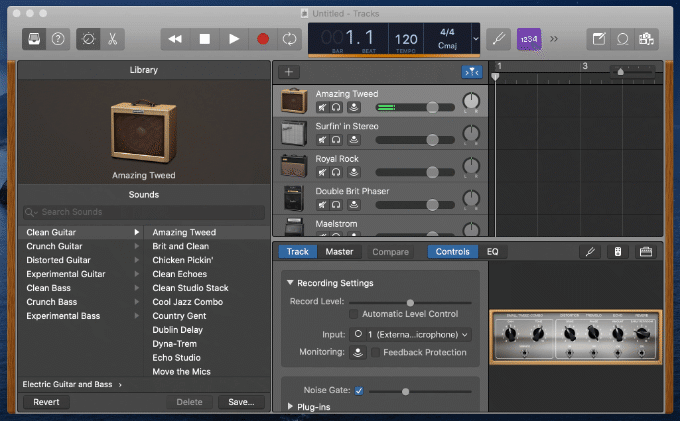The image size is (680, 421).
Task: Switch to the EQ tab
Action: tap(493, 252)
